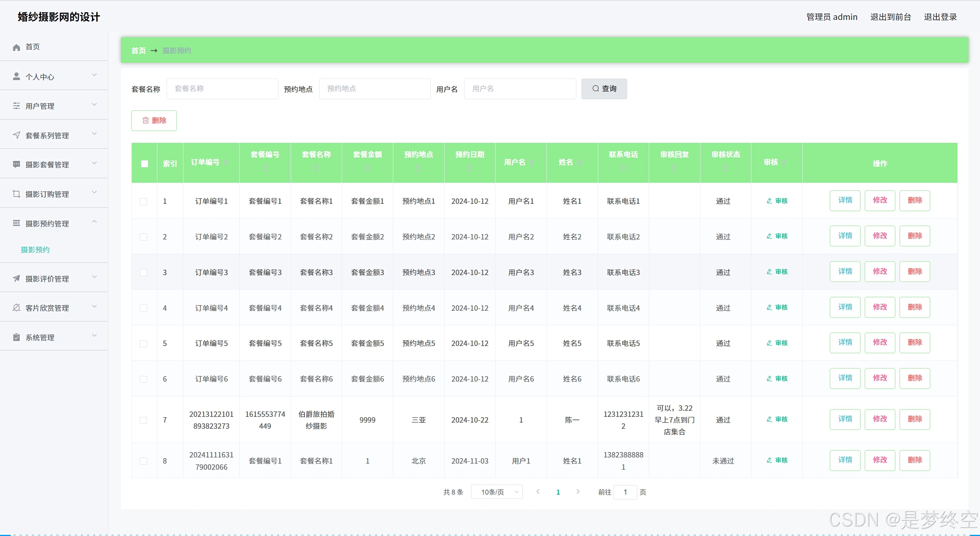Screen dimensions: 980x536
Task: Check the checkbox for row 1
Action: 143,201
